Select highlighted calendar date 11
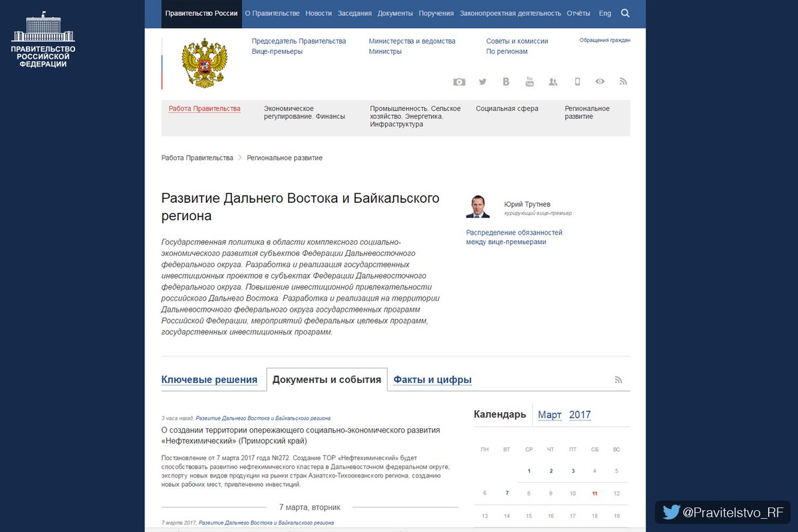 (x=595, y=493)
